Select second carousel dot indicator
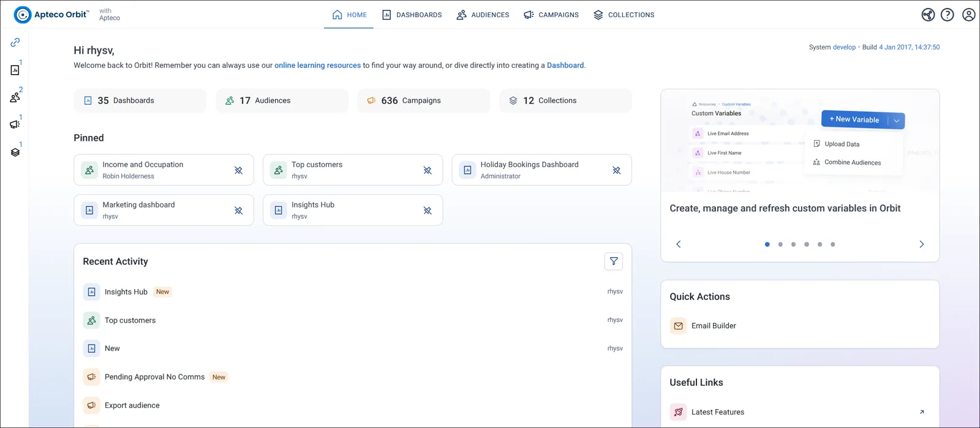980x428 pixels. click(x=780, y=244)
